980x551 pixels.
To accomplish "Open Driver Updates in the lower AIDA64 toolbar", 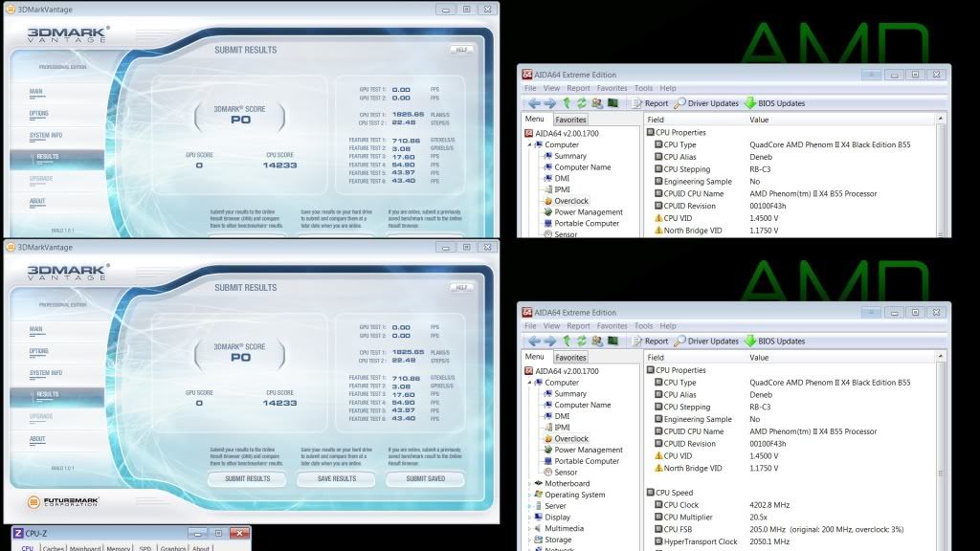I will (x=706, y=342).
